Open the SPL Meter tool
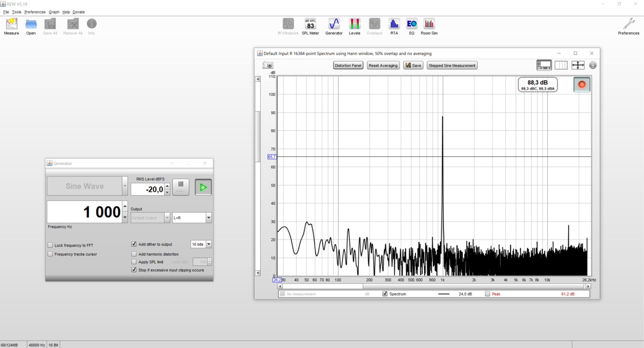The width and height of the screenshot is (644, 348). [x=310, y=25]
